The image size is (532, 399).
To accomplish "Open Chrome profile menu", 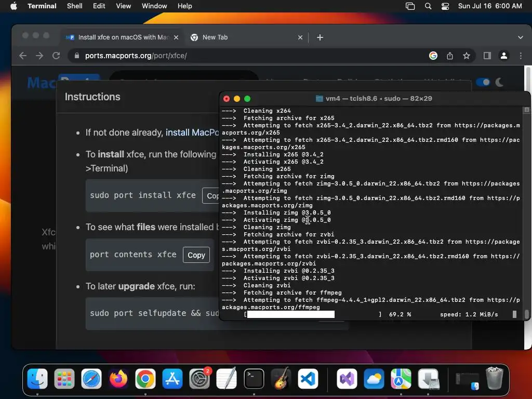I will click(x=504, y=56).
